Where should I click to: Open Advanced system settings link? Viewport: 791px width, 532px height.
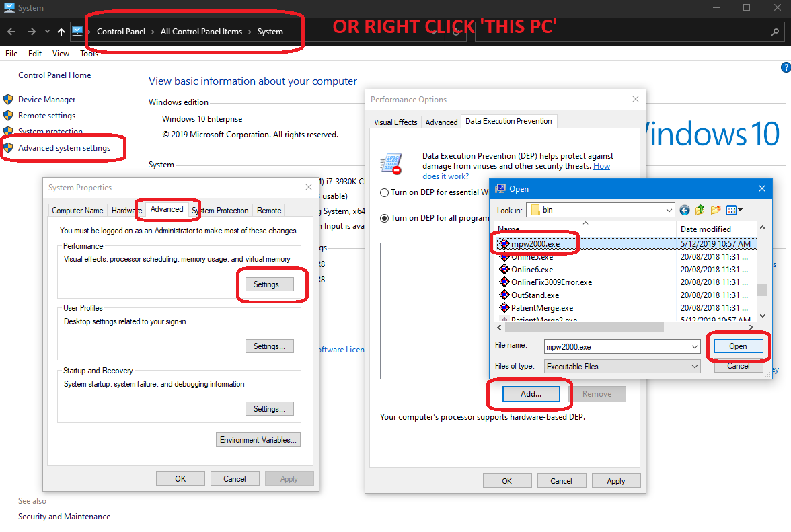64,148
